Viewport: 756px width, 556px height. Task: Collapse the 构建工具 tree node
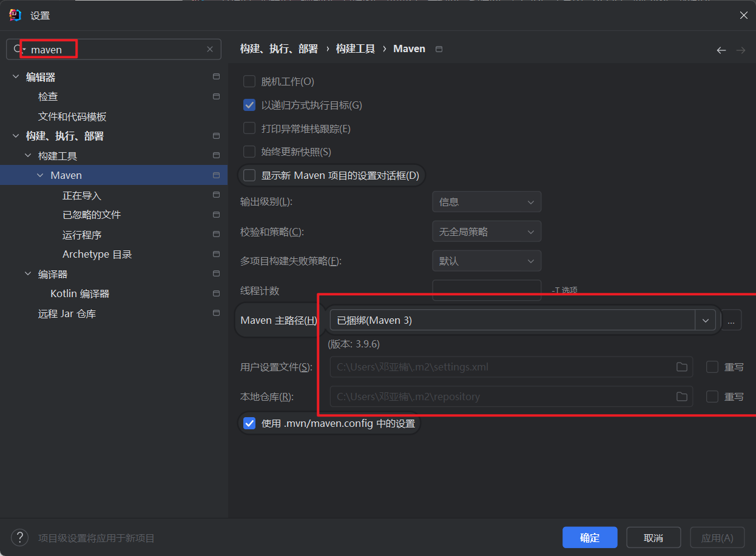tap(28, 156)
